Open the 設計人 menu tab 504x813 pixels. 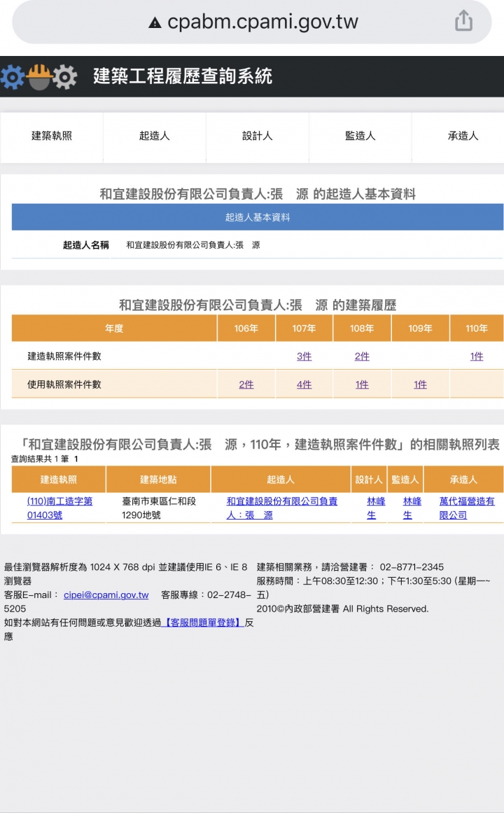[x=257, y=137]
